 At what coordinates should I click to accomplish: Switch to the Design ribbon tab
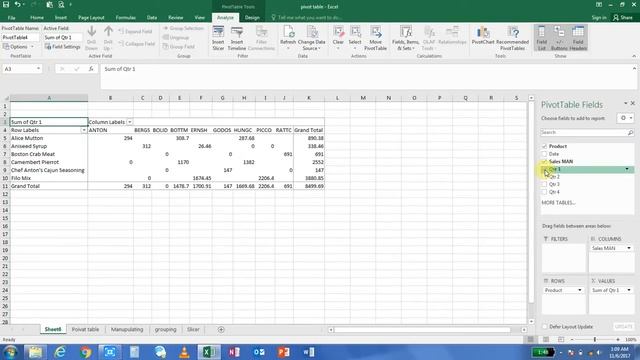click(252, 18)
